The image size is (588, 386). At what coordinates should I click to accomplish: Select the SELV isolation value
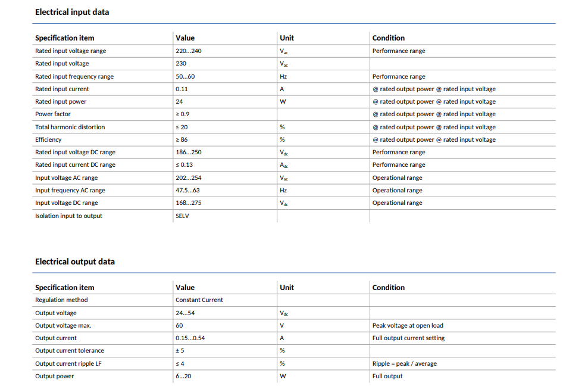[182, 216]
